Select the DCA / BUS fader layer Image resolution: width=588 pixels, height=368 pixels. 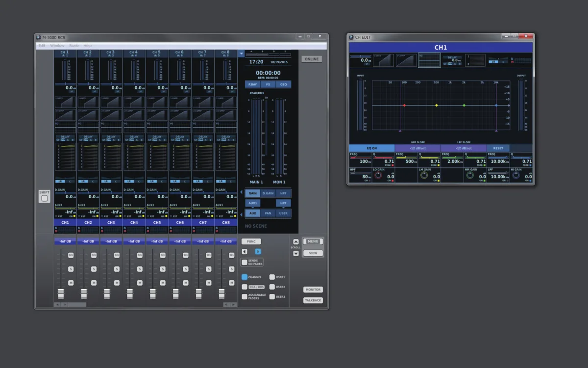(x=245, y=287)
